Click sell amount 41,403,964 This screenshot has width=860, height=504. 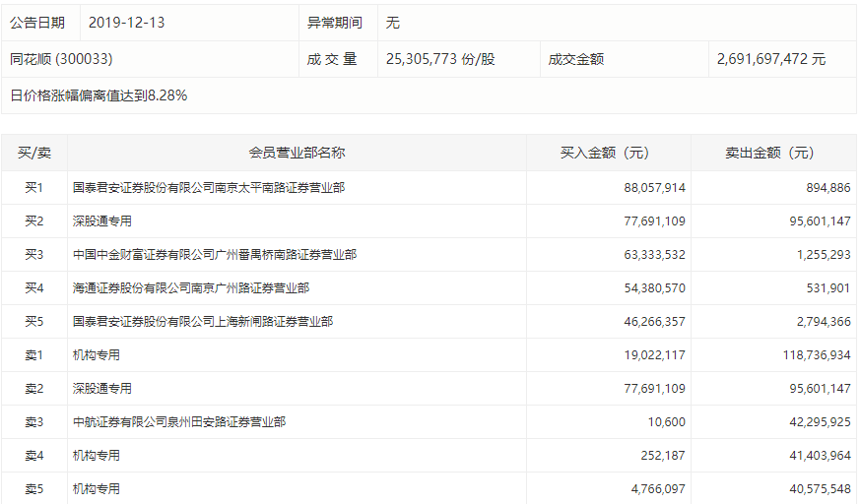click(820, 455)
